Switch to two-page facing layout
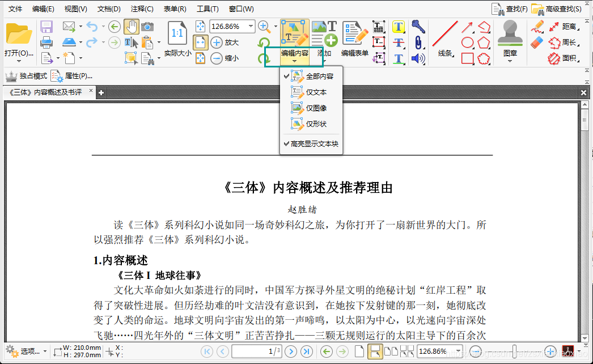This screenshot has width=593, height=364. point(391,352)
